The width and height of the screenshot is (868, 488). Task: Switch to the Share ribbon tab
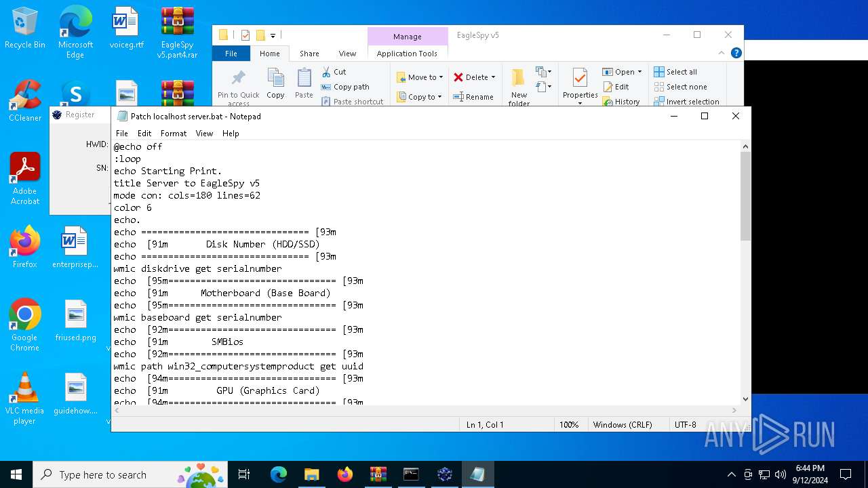pos(309,54)
